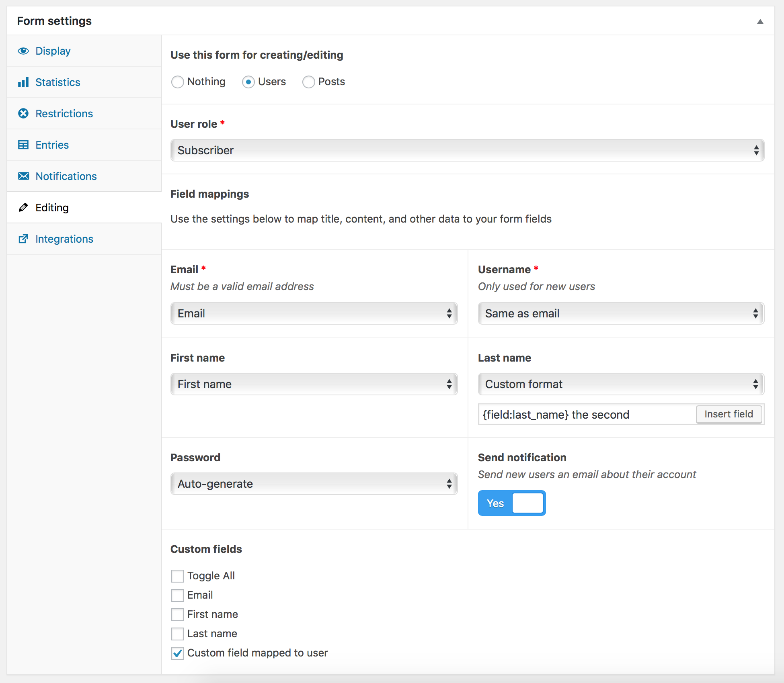Click the Insert field button
Screen dimensions: 784x683
(728, 414)
